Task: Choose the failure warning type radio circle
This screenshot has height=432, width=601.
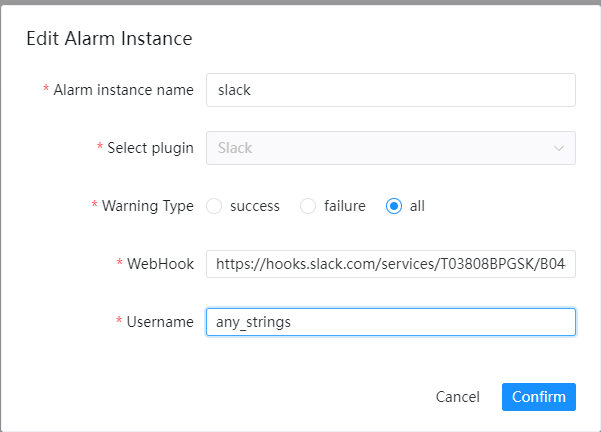Action: click(x=308, y=206)
